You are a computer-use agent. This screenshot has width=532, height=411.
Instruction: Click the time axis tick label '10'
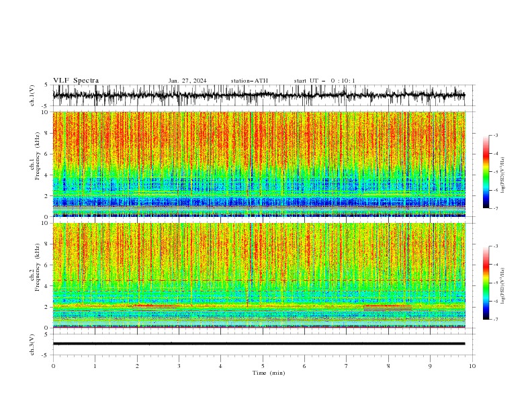point(472,366)
